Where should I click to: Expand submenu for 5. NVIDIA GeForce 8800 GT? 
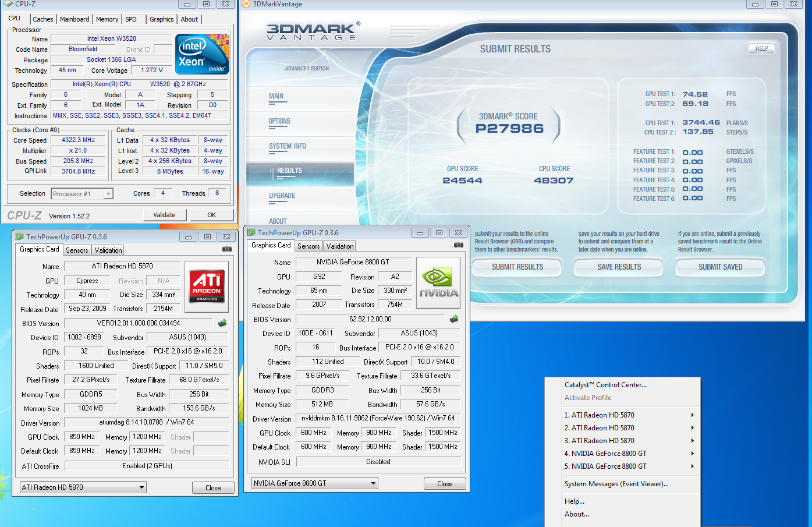coord(693,466)
